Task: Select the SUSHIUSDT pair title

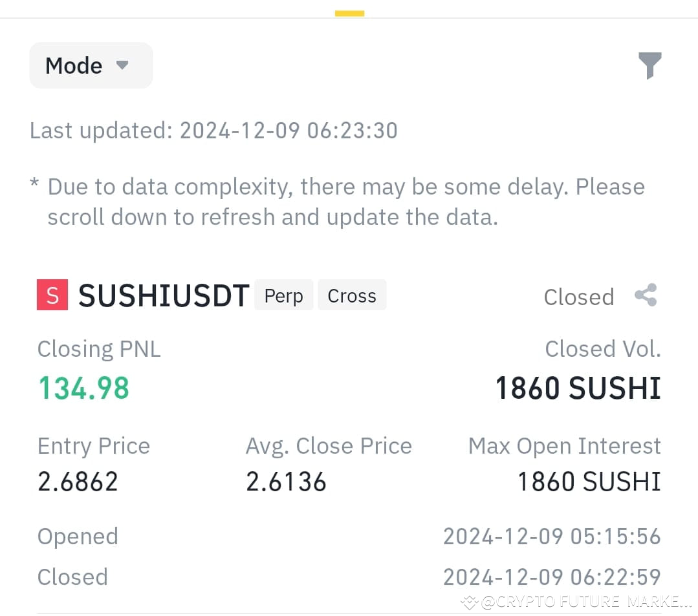Action: click(163, 295)
